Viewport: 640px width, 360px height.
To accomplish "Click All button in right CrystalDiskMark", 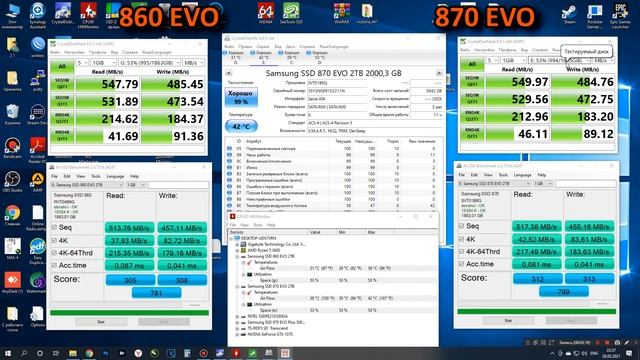I will (472, 64).
